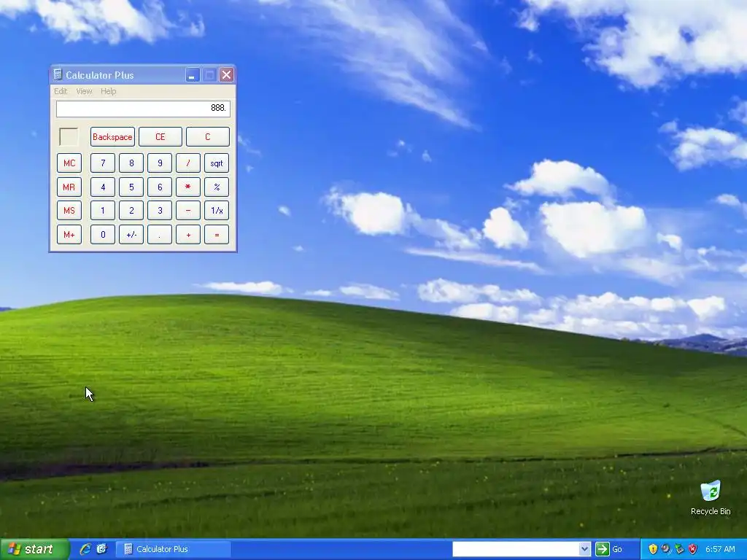
Task: Select the divide (/) operator
Action: pyautogui.click(x=188, y=163)
